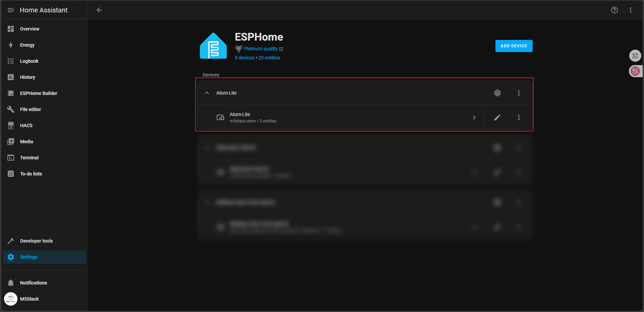Open ESPHome Builder in sidebar

(x=44, y=93)
